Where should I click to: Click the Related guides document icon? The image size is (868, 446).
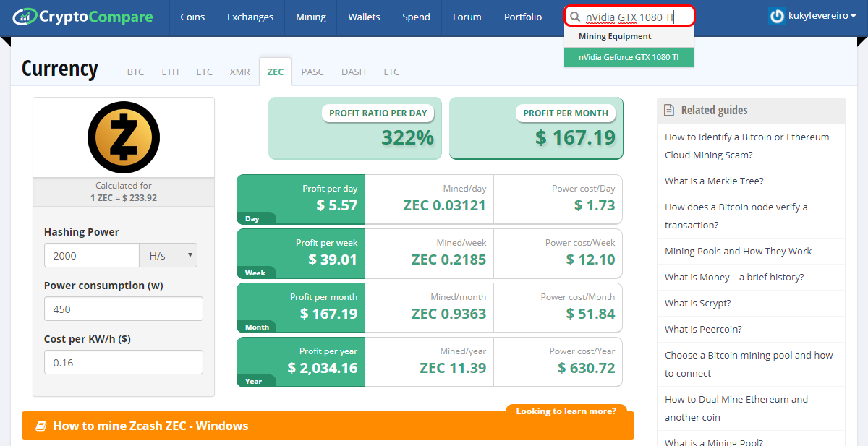669,110
